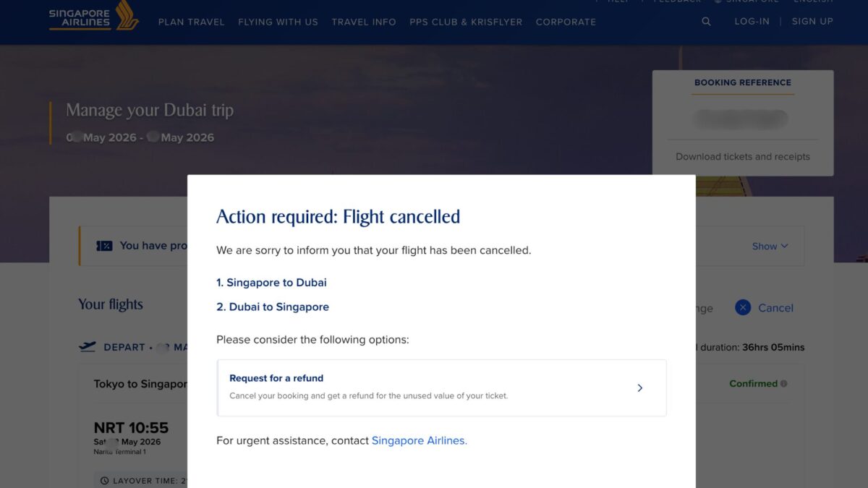This screenshot has height=488, width=868.
Task: Expand the promo code Show dropdown
Action: click(x=770, y=247)
